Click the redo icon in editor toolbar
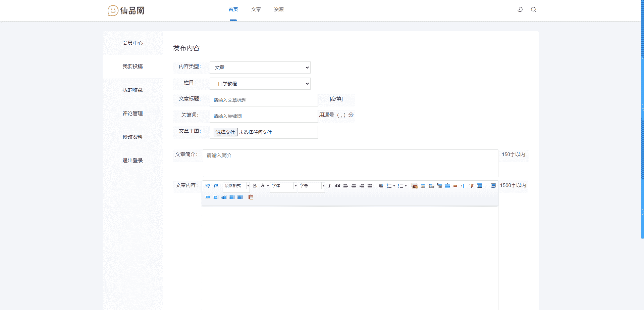Viewport: 644px width, 310px height. point(216,186)
